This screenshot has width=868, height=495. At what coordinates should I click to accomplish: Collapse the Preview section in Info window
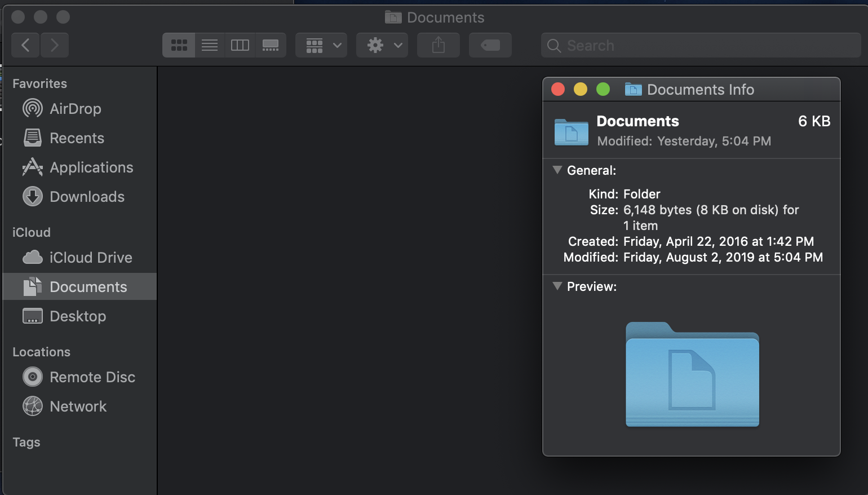(x=557, y=286)
